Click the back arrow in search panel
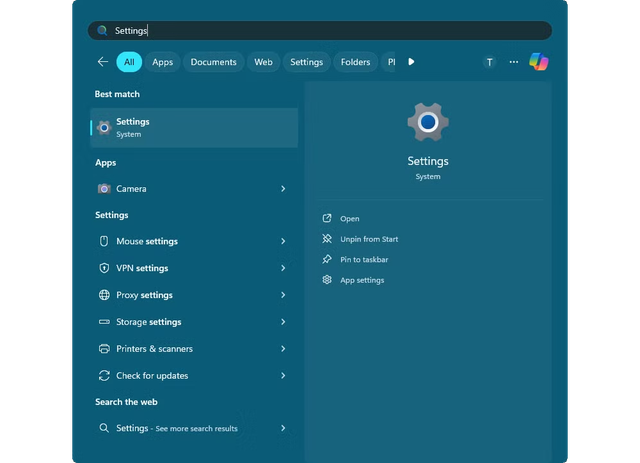 [103, 62]
